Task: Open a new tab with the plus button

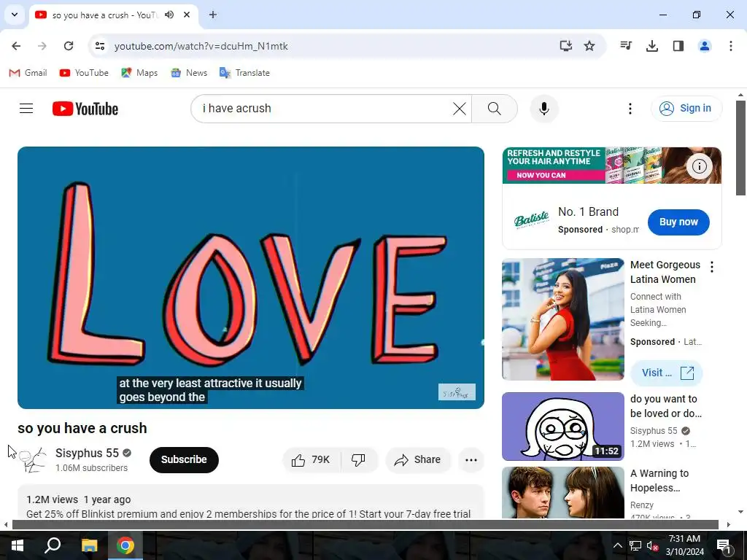Action: [x=213, y=15]
